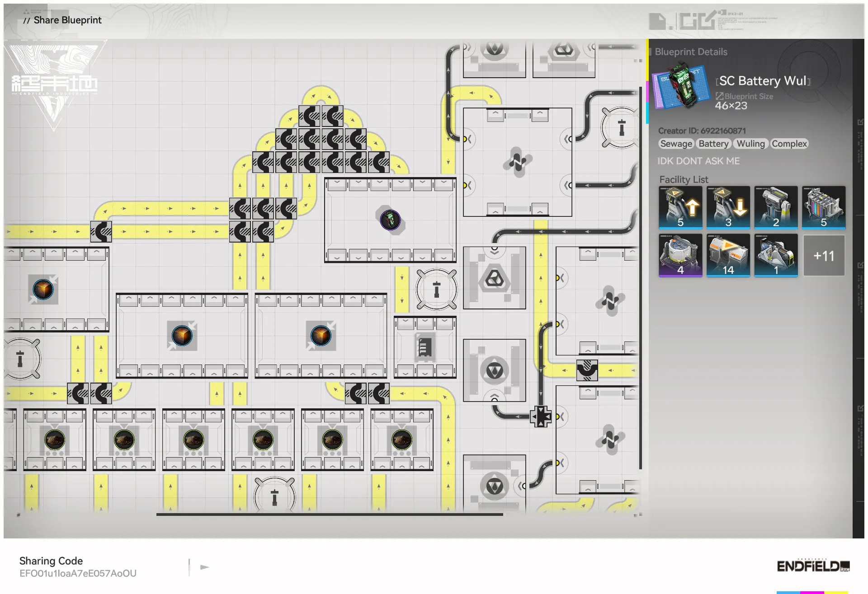The height and width of the screenshot is (594, 868).
Task: Click the sharing code text EFO01u1IoaA7eE057AoOU
Action: click(x=78, y=573)
